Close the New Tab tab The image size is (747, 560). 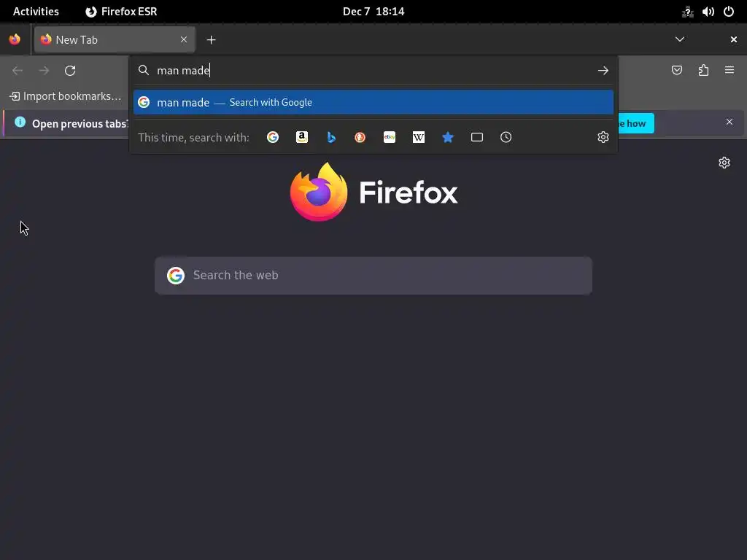[184, 39]
